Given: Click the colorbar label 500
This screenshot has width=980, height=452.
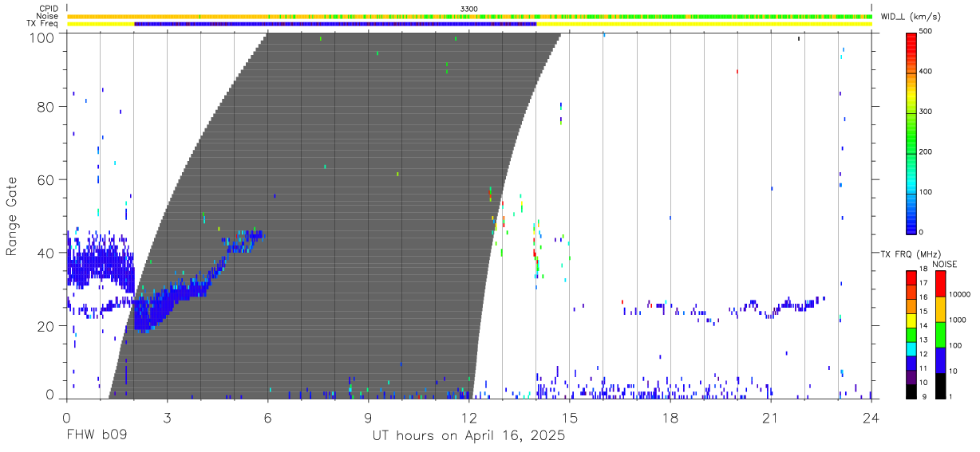Looking at the screenshot, I should [x=927, y=31].
